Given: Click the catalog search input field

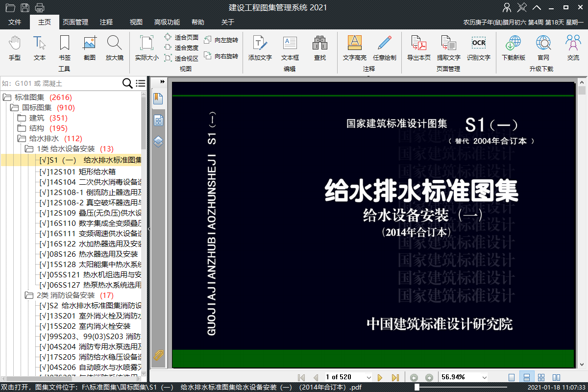Looking at the screenshot, I should click(61, 83).
